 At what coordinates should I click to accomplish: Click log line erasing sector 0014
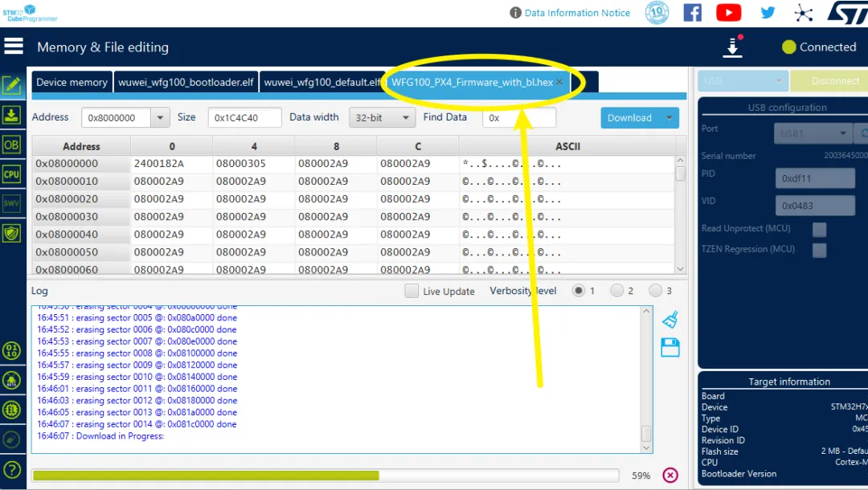[137, 424]
